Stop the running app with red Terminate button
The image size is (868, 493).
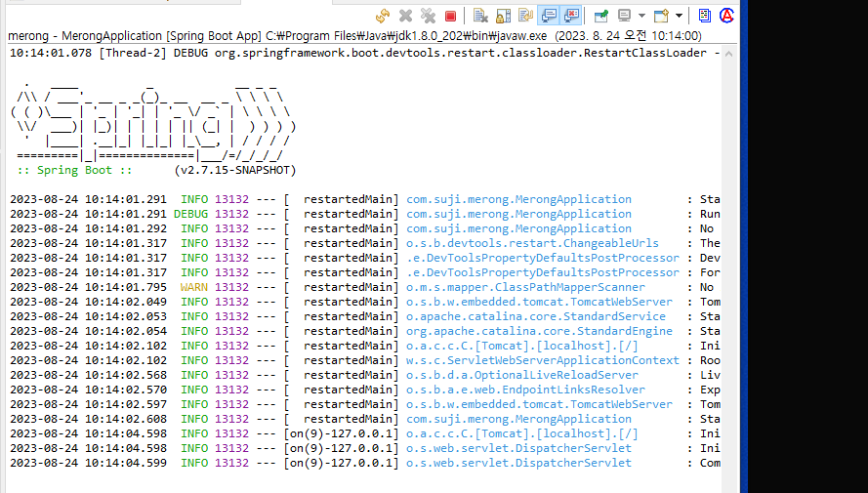[451, 16]
